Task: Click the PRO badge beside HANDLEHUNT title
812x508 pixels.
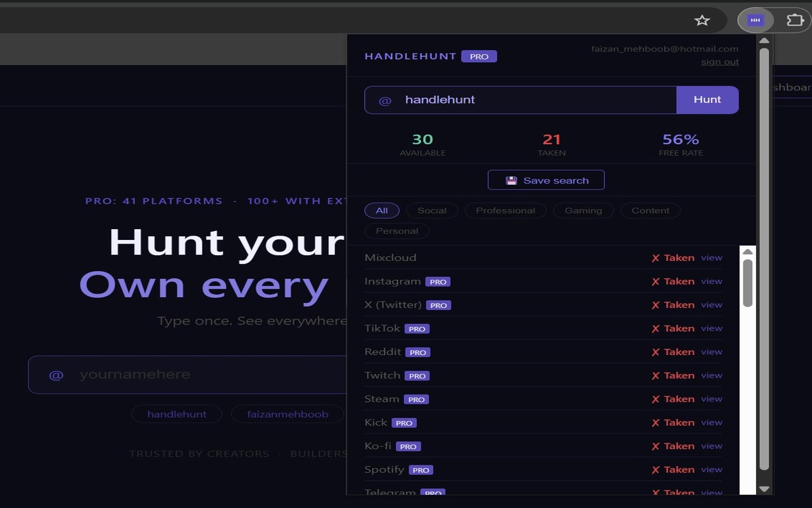Action: pos(479,57)
